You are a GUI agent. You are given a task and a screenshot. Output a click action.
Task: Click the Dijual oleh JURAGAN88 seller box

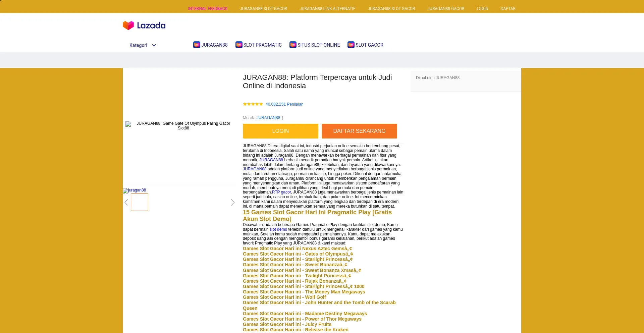click(466, 81)
